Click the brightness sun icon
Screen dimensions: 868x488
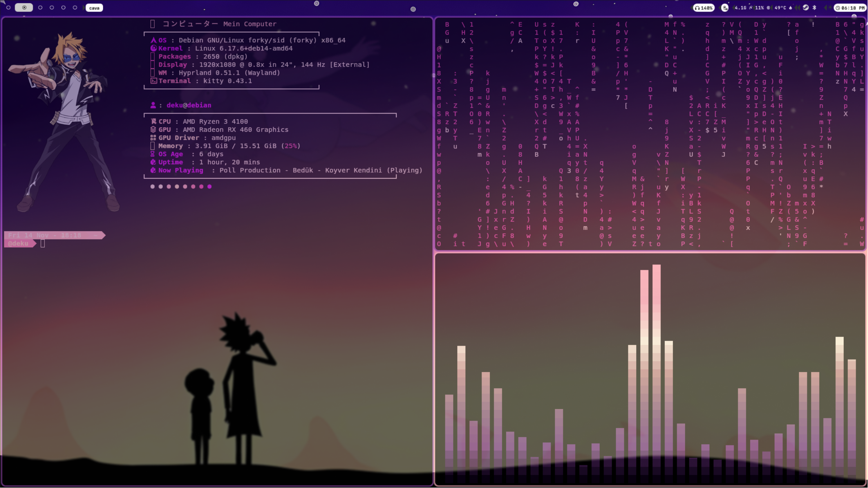pos(830,8)
